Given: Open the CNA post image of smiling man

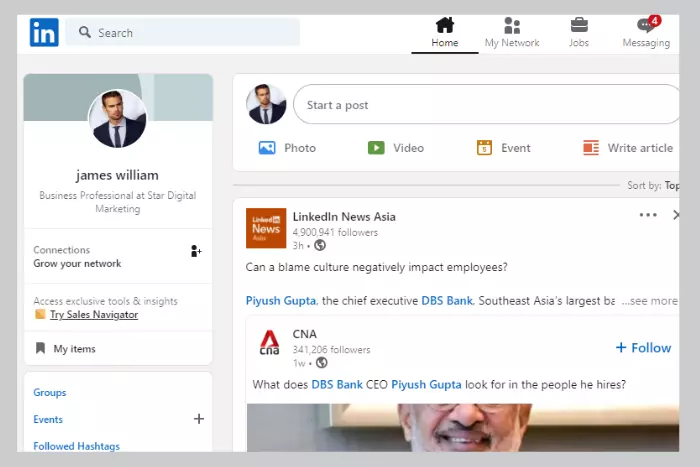Looking at the screenshot, I should 463,428.
